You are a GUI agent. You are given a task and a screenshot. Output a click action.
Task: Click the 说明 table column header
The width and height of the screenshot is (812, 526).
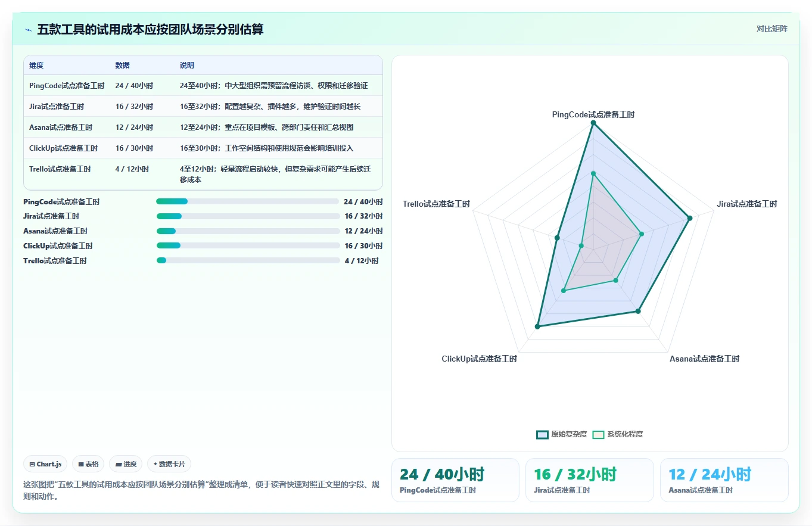(x=187, y=66)
